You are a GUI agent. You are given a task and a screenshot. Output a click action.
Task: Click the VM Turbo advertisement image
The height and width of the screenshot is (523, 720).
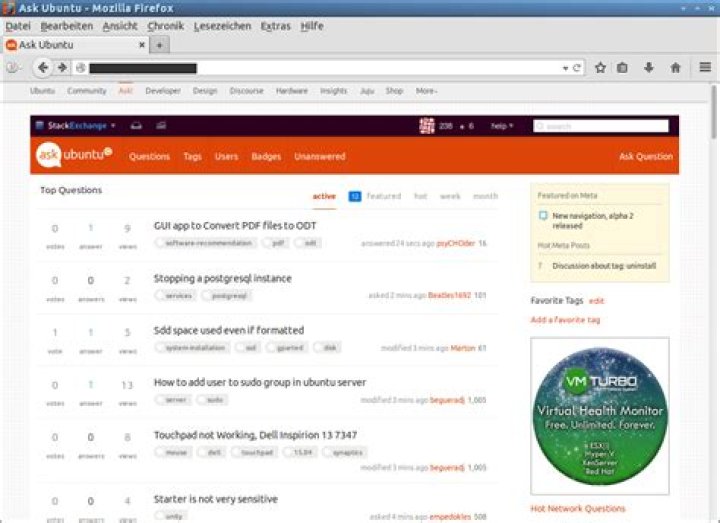(x=600, y=416)
